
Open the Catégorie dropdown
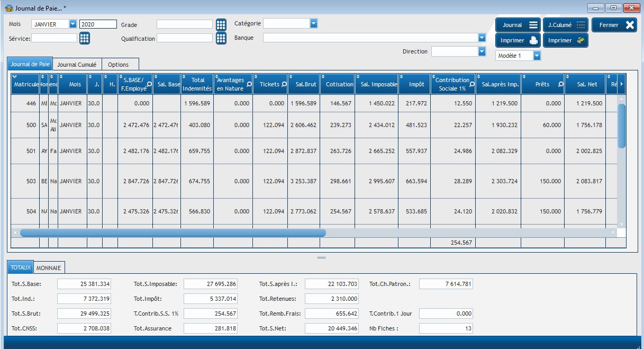[313, 23]
